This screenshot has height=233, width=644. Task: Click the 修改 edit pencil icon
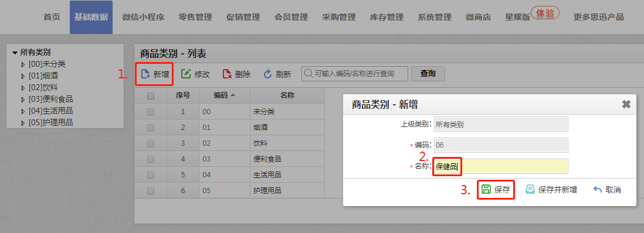pos(186,74)
